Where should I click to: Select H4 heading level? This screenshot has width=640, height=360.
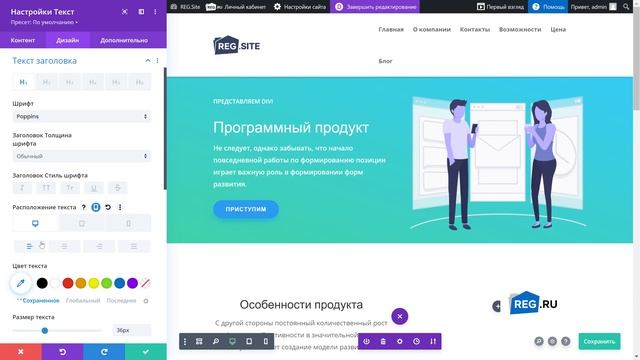93,82
